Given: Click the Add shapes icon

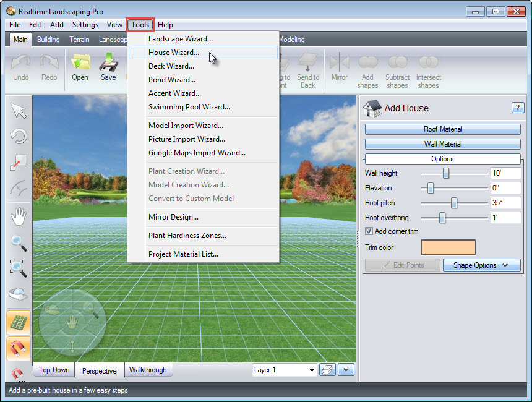Looking at the screenshot, I should 368,62.
